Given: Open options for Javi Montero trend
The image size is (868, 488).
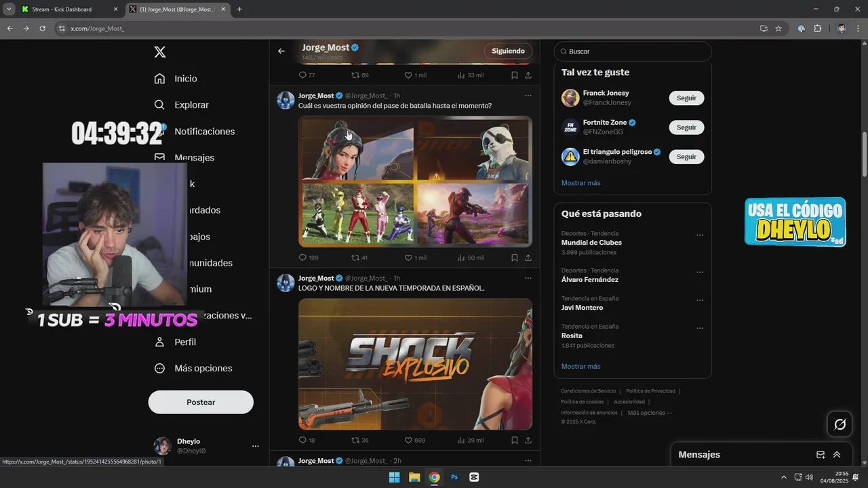Looking at the screenshot, I should (700, 301).
